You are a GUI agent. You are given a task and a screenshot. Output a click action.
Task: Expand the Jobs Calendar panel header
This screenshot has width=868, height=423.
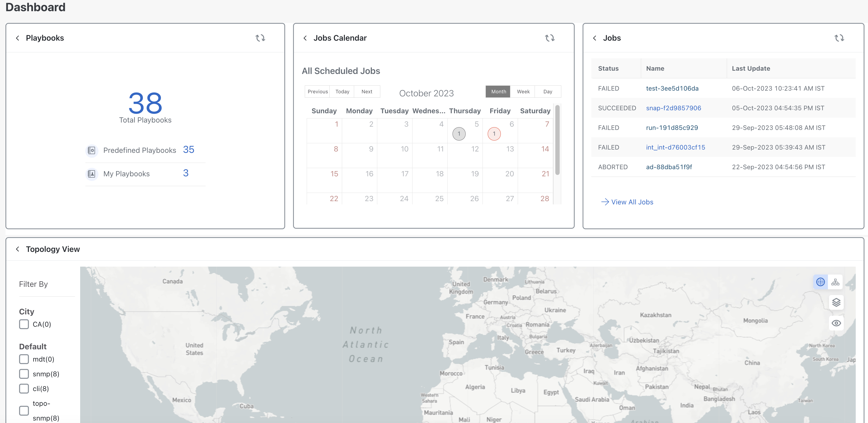305,38
